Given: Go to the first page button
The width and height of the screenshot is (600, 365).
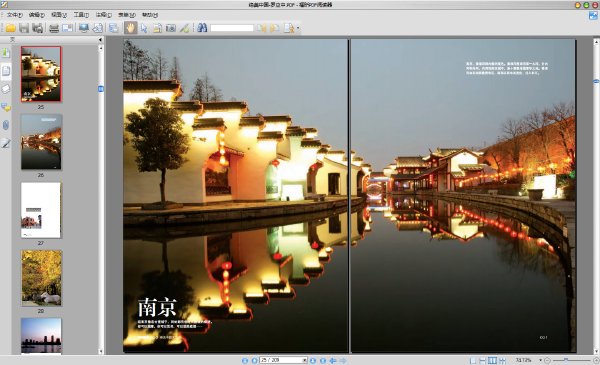Looking at the screenshot, I should pos(245,360).
